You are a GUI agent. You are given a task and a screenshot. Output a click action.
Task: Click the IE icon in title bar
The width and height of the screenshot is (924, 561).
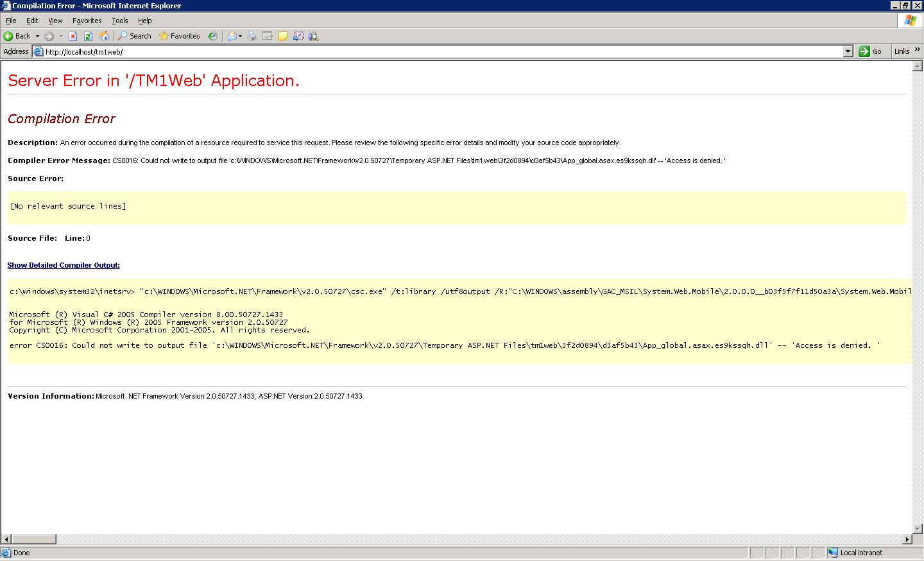[x=6, y=6]
